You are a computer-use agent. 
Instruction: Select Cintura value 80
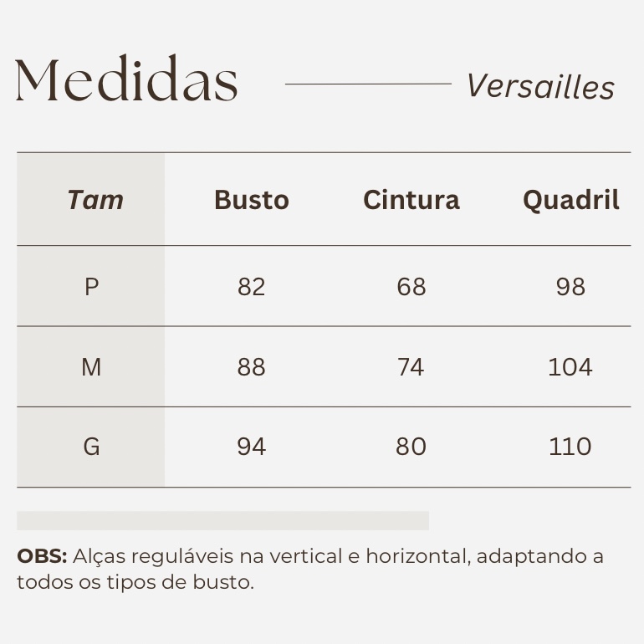tap(411, 447)
